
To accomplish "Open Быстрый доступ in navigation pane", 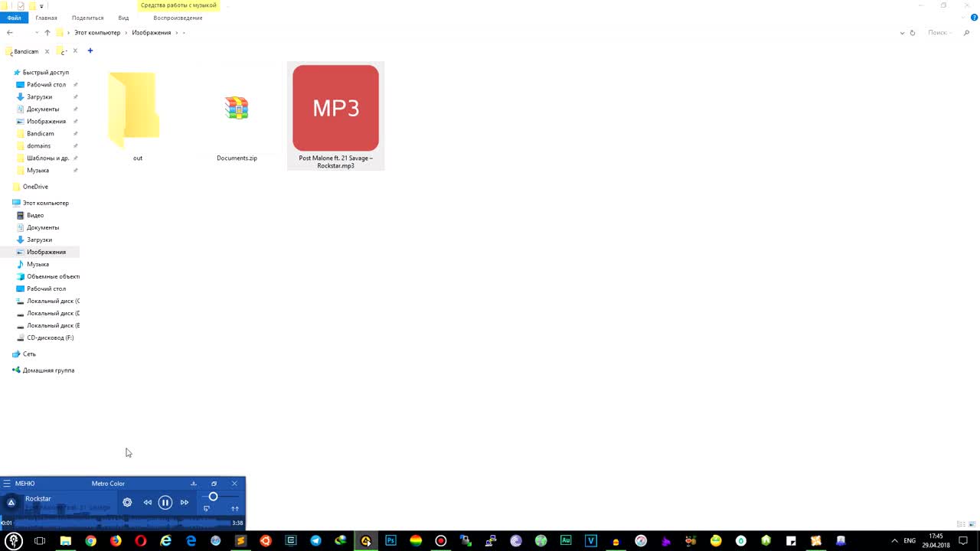I will coord(41,73).
